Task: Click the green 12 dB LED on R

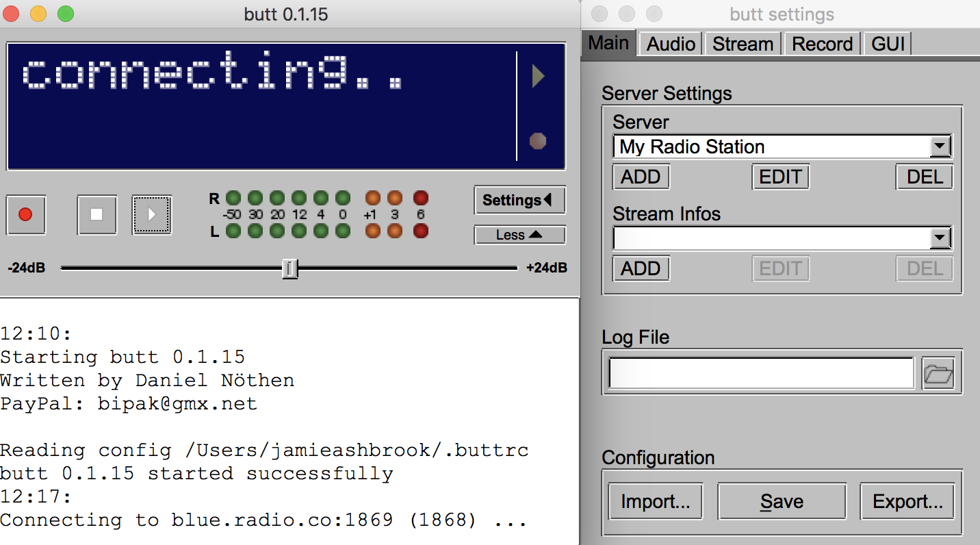Action: [299, 199]
